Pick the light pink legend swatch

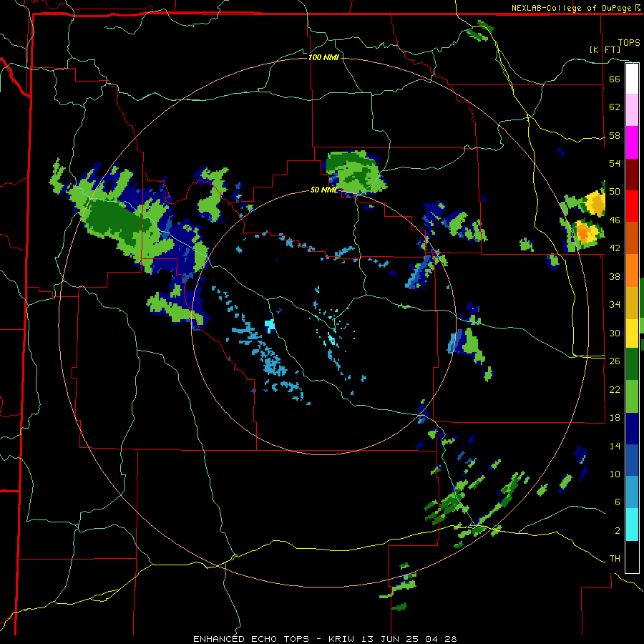click(x=632, y=109)
